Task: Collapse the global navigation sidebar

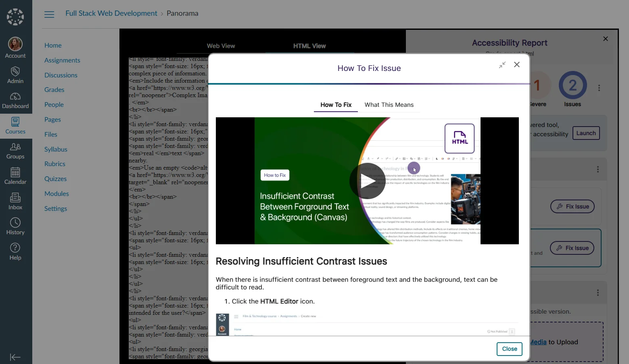Action: pos(15,357)
